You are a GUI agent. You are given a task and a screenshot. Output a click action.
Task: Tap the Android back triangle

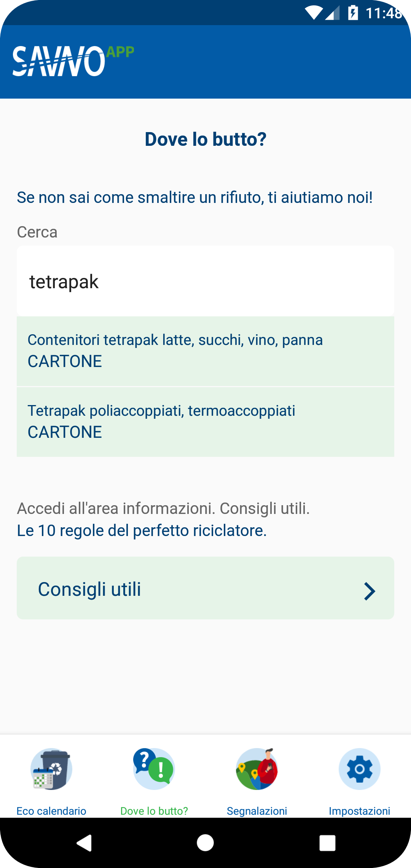coord(84,842)
